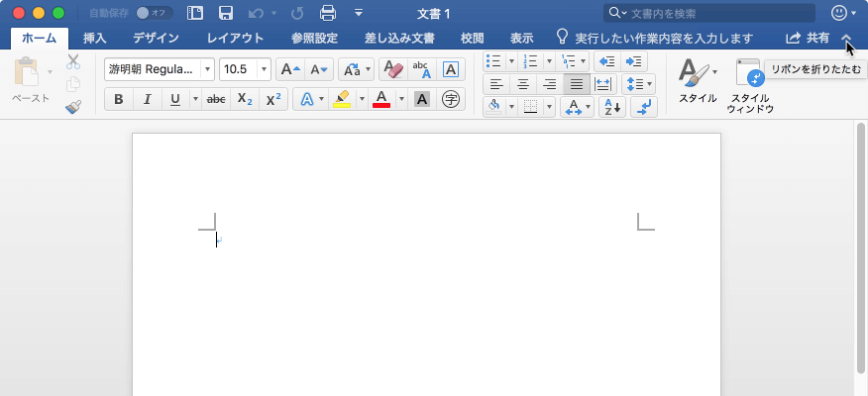The width and height of the screenshot is (868, 396).
Task: Apply text effects outlined A icon
Action: pos(306,100)
